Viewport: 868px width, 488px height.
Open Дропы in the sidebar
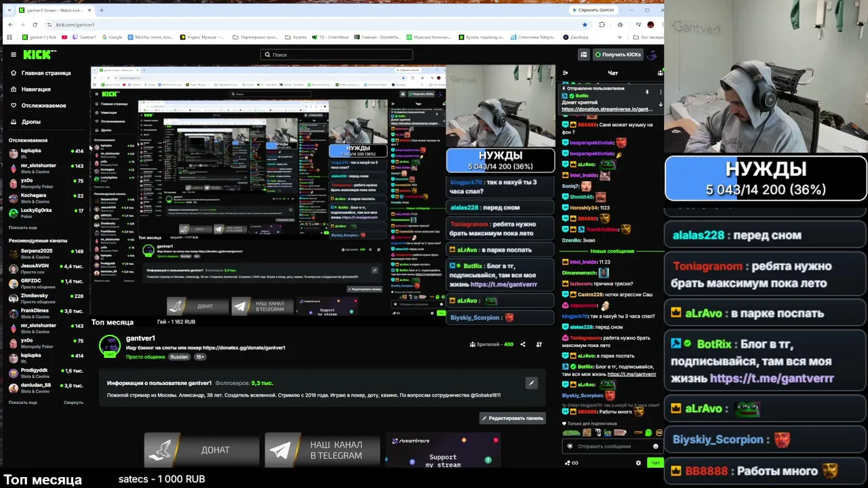[x=26, y=121]
